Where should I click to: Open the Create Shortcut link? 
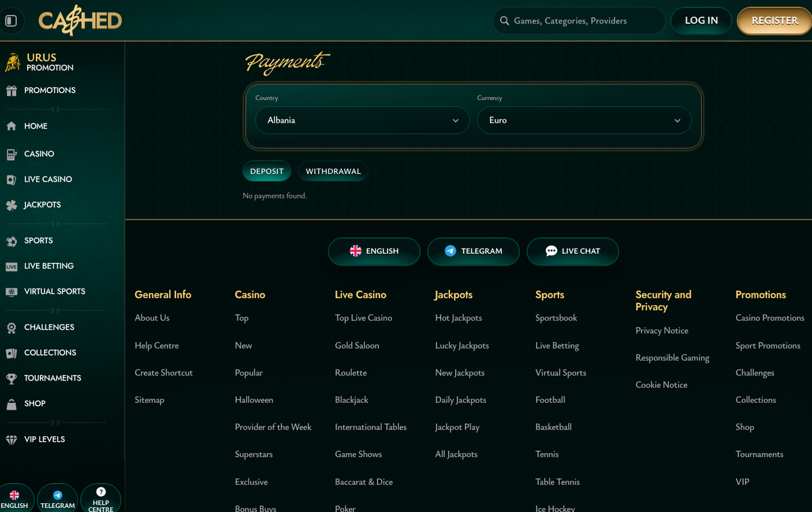coord(164,373)
